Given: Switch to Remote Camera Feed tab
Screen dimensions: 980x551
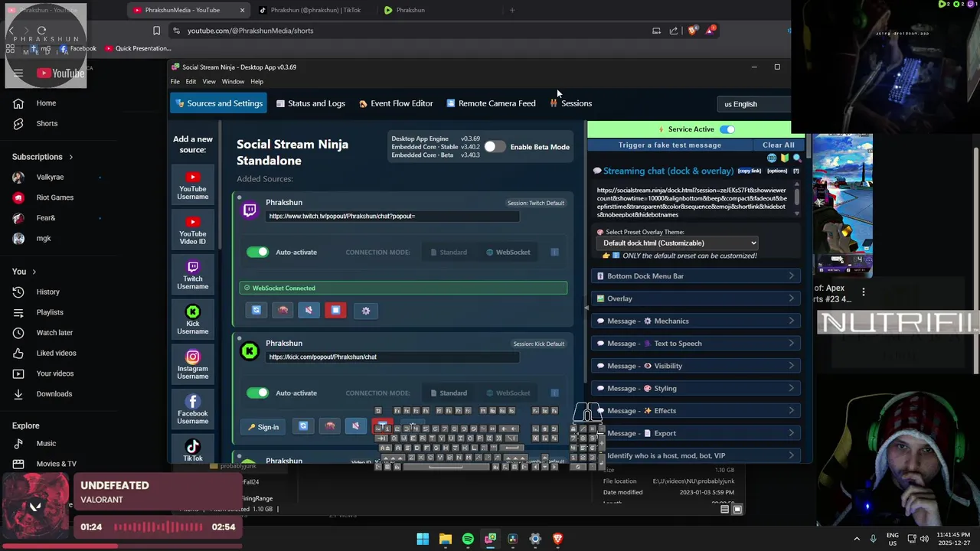Looking at the screenshot, I should (x=491, y=103).
